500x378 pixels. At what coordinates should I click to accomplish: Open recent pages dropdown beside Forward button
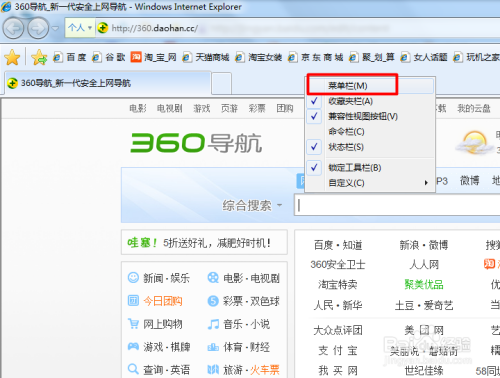click(55, 28)
